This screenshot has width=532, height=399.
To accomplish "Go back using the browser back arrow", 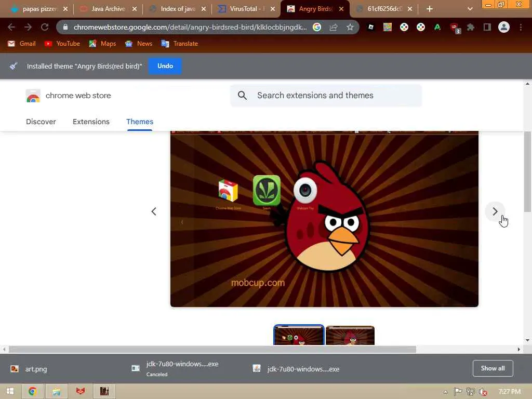I will (11, 27).
